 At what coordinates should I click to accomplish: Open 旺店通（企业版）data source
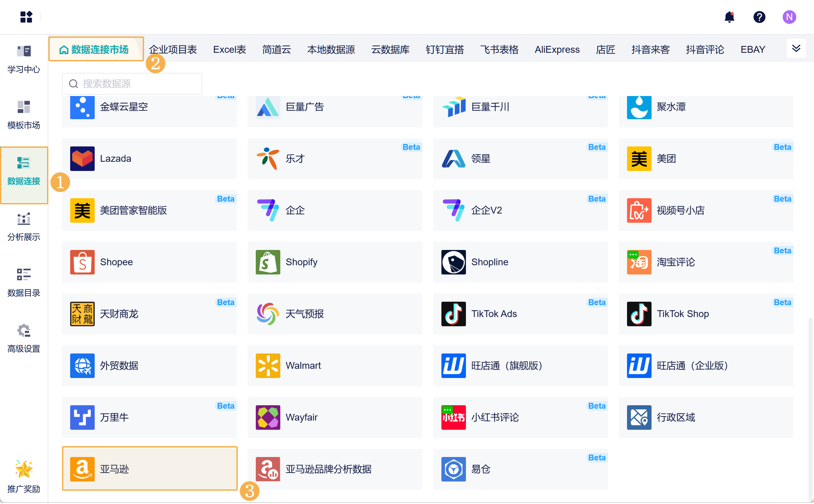pos(706,366)
